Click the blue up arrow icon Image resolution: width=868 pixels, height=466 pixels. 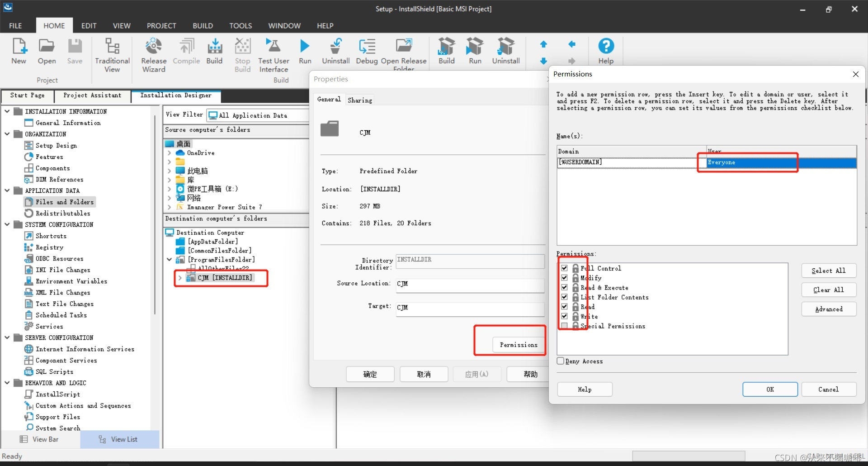[543, 44]
